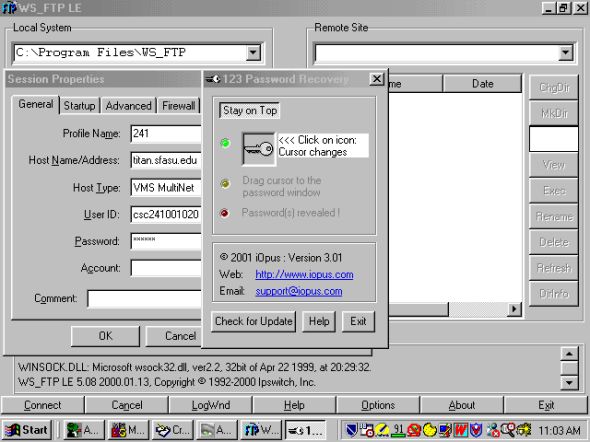Viewport: 590px width, 442px height.
Task: Click the '91' tray icon
Action: pos(398,430)
